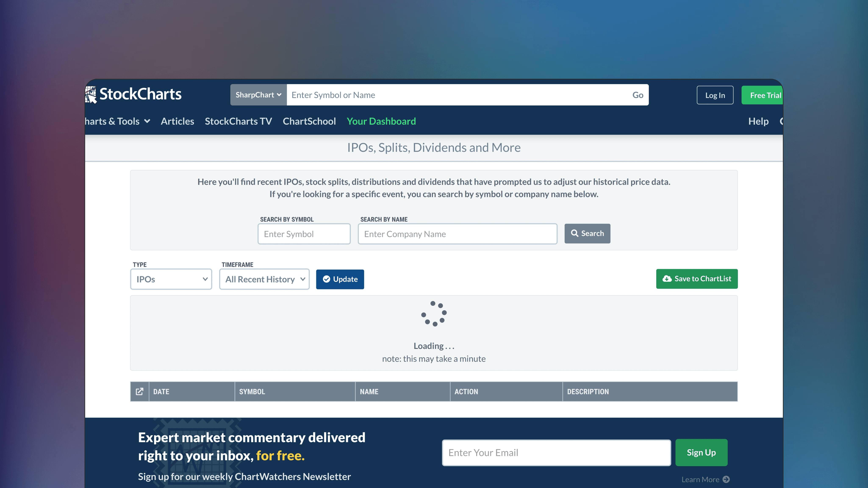Image resolution: width=868 pixels, height=488 pixels.
Task: Open ChartSchool from the top navigation
Action: click(309, 121)
